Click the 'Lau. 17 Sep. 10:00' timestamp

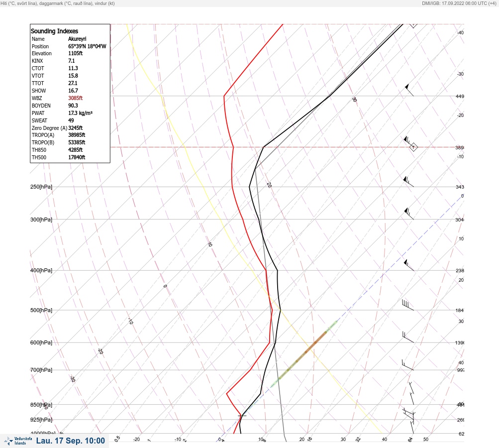pos(70,441)
